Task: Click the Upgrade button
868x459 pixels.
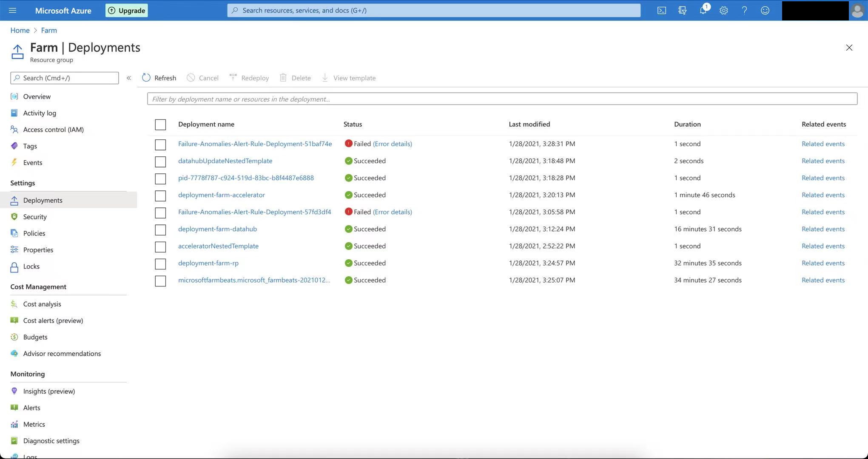Action: coord(127,11)
